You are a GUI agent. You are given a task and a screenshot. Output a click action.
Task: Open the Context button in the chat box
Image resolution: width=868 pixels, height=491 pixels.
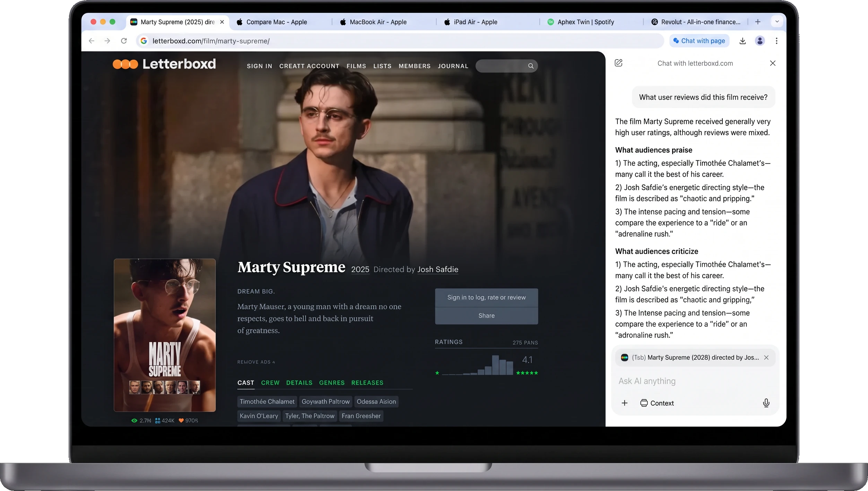point(657,403)
